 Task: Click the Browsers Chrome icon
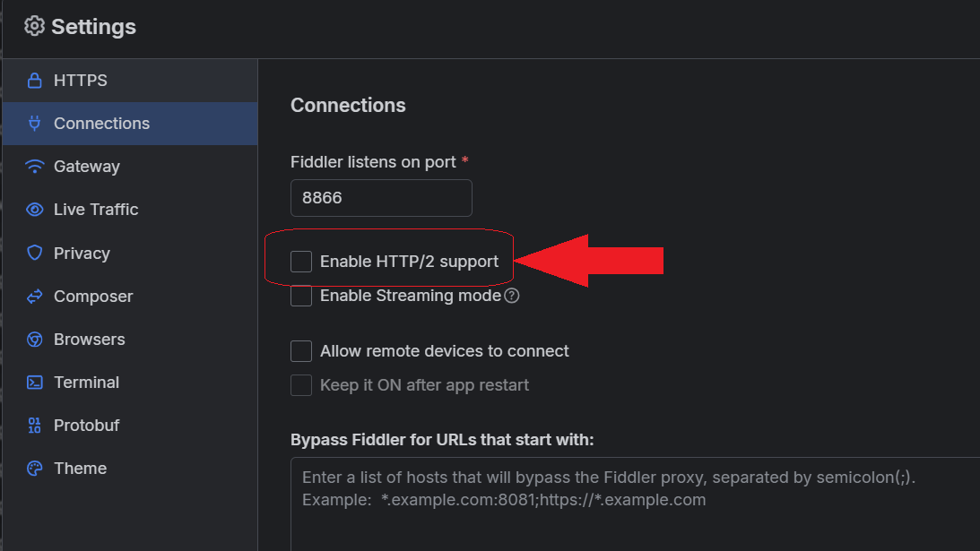(x=35, y=340)
